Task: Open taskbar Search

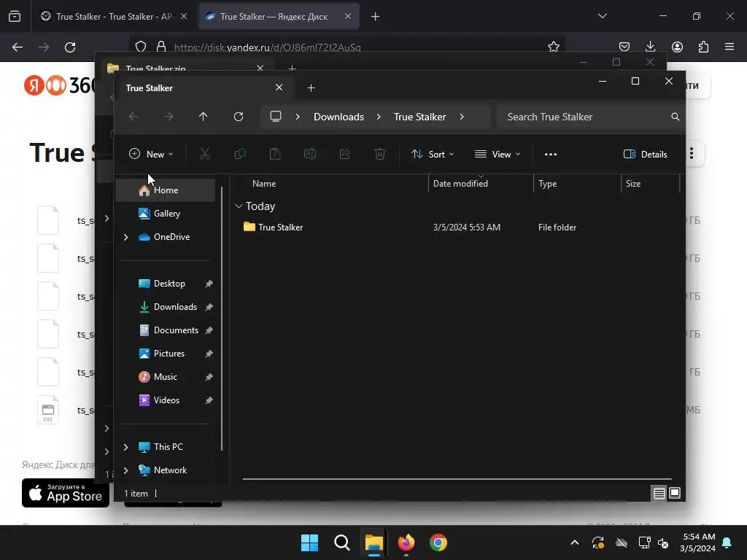Action: coord(342,542)
